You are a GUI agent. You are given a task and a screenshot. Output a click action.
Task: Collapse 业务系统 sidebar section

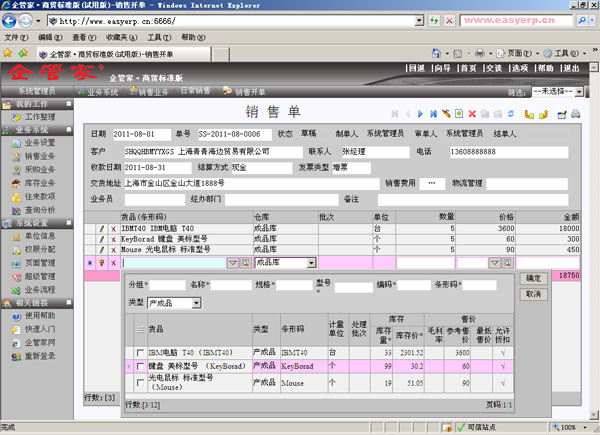point(69,129)
